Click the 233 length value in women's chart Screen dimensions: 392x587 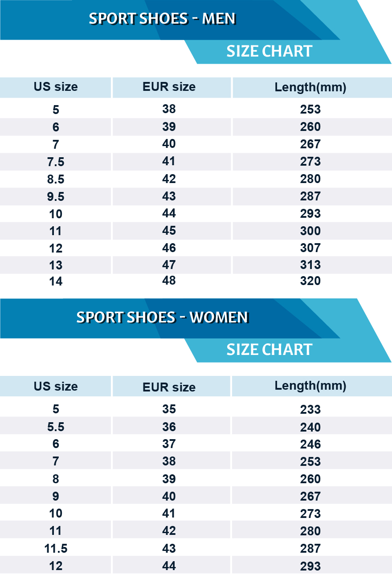310,410
